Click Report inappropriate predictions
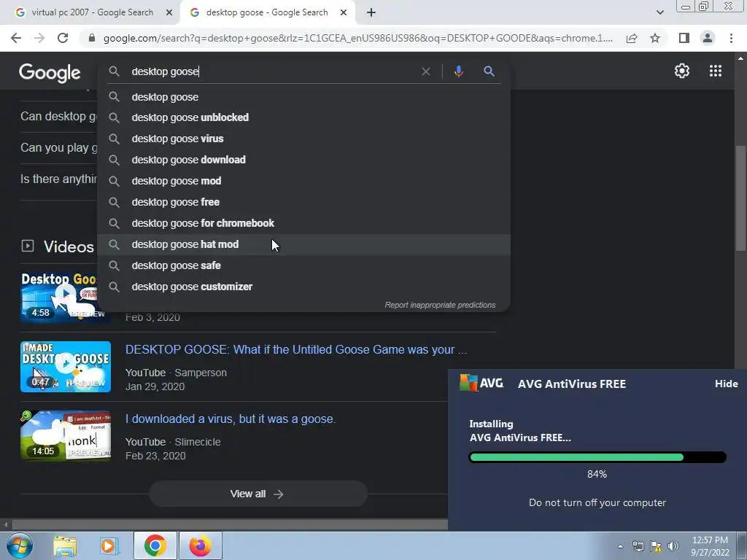Viewport: 747px width, 560px height. (x=440, y=305)
